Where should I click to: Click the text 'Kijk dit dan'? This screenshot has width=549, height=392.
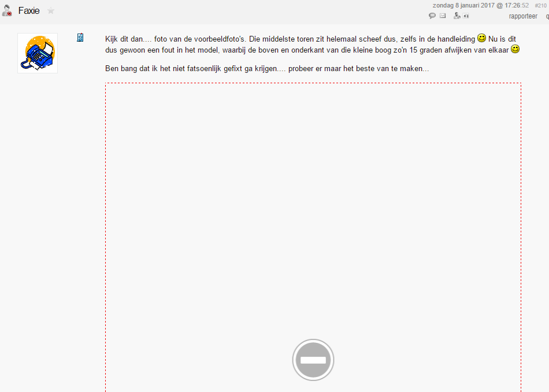pyautogui.click(x=124, y=39)
